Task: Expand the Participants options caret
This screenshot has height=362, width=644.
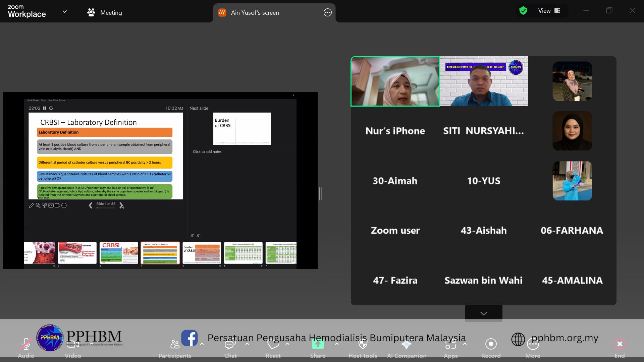Action: coord(202,344)
